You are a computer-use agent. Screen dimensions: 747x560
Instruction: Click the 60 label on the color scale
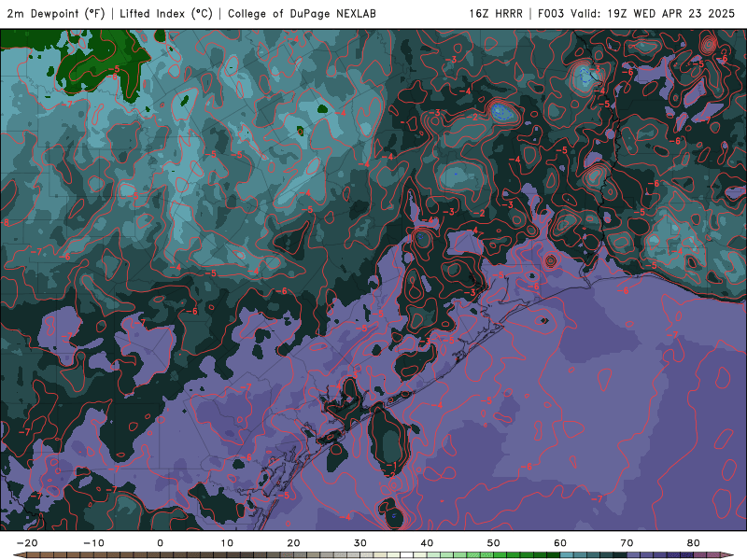point(560,543)
